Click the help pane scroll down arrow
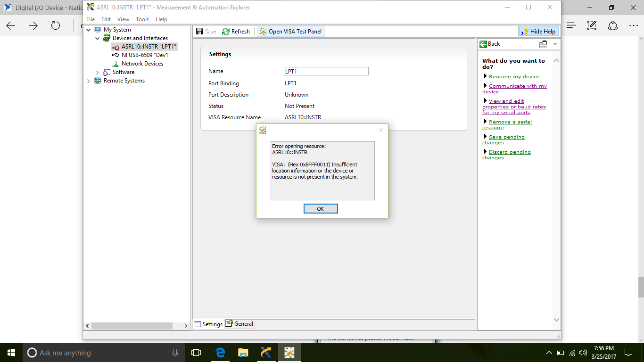This screenshot has width=644, height=362. click(556, 320)
